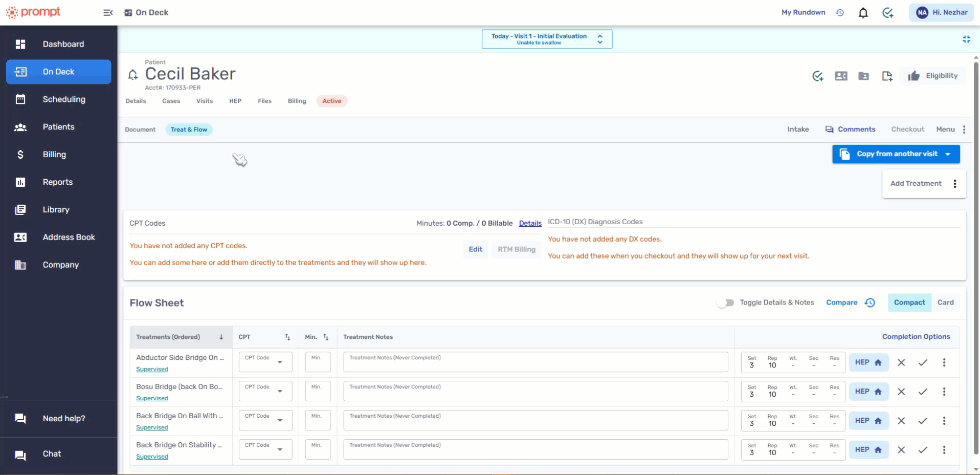Switch to patient Cases tab
The image size is (980, 475).
click(x=171, y=101)
